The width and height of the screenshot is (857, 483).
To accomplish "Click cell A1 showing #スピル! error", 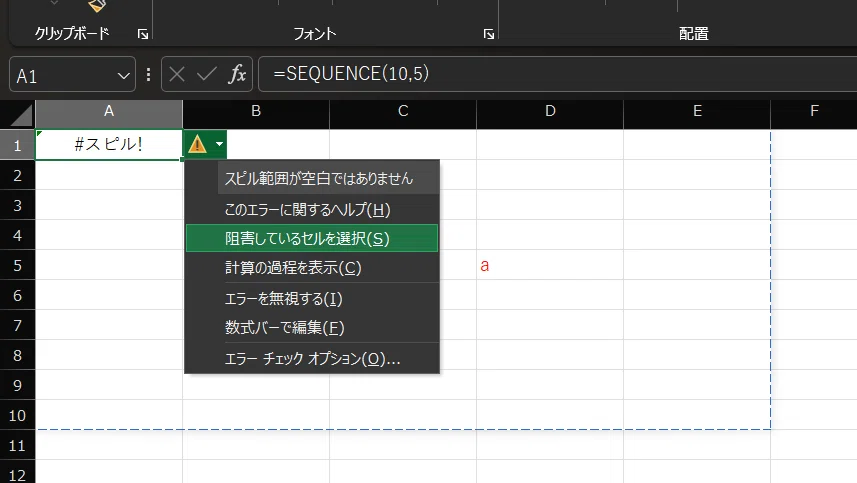I will click(109, 144).
